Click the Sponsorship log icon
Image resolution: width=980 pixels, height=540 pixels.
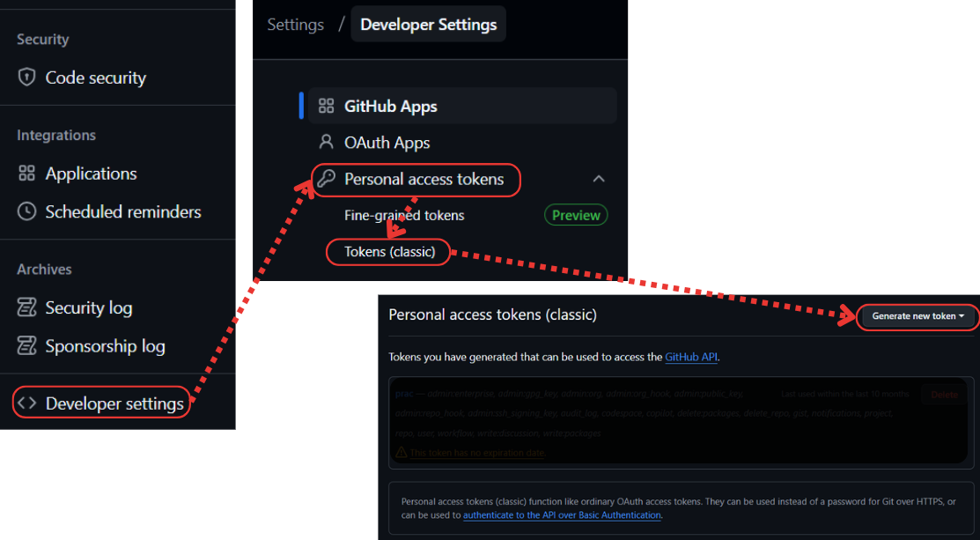point(26,346)
